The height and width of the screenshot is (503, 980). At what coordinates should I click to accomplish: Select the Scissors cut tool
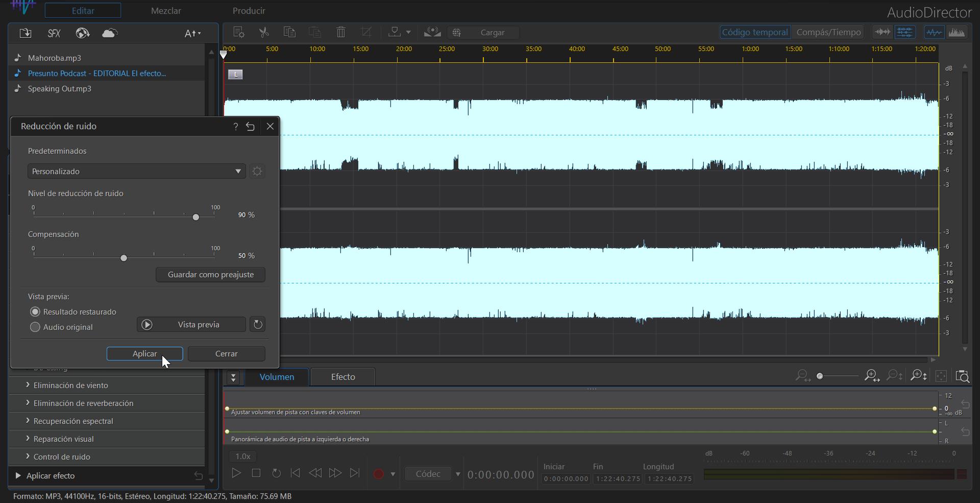pos(263,32)
